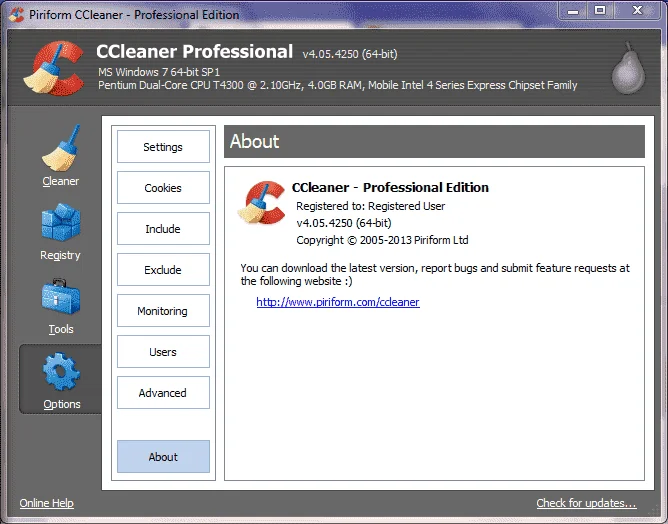The image size is (668, 524).
Task: Click the Cleaner label in sidebar
Action: coord(60,181)
